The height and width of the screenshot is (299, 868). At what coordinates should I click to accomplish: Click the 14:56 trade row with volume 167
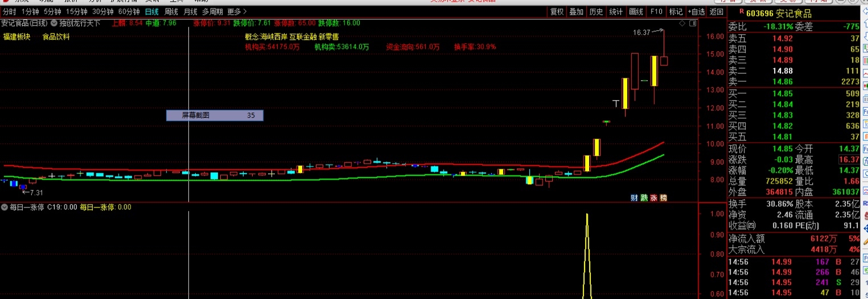coord(794,261)
